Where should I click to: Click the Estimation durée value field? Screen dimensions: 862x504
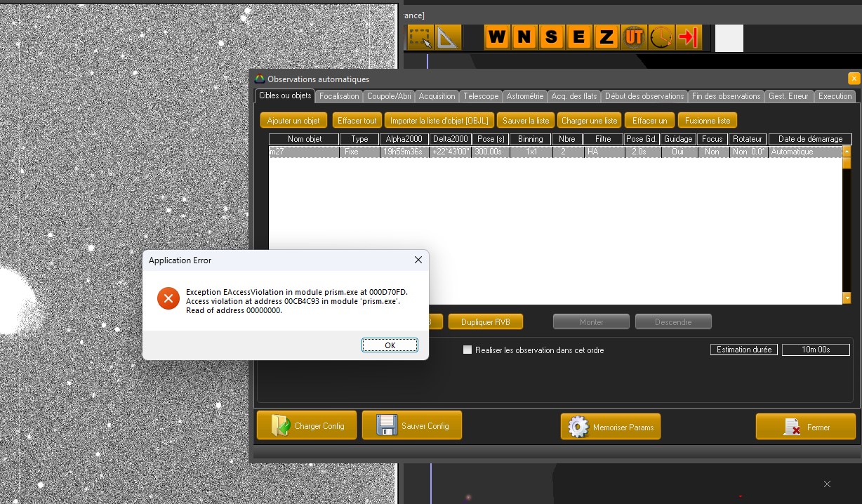816,350
